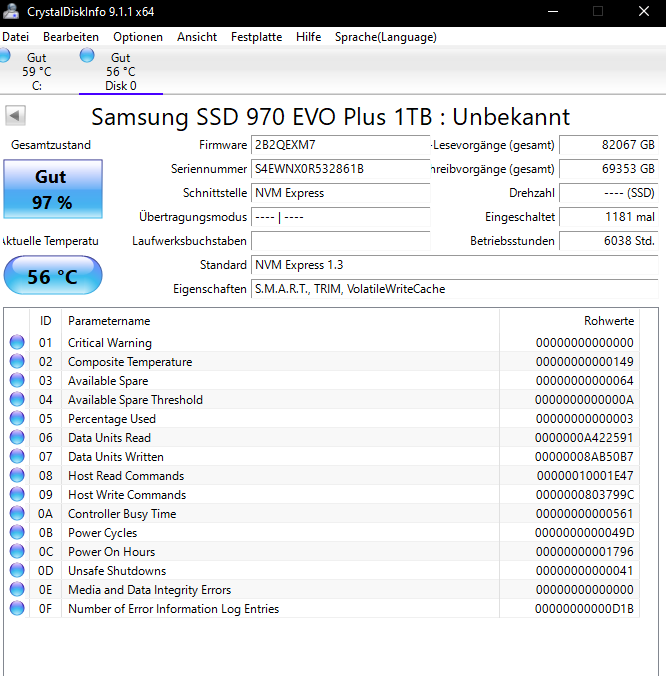Click the status orb for Available Spare row 03

[x=17, y=380]
